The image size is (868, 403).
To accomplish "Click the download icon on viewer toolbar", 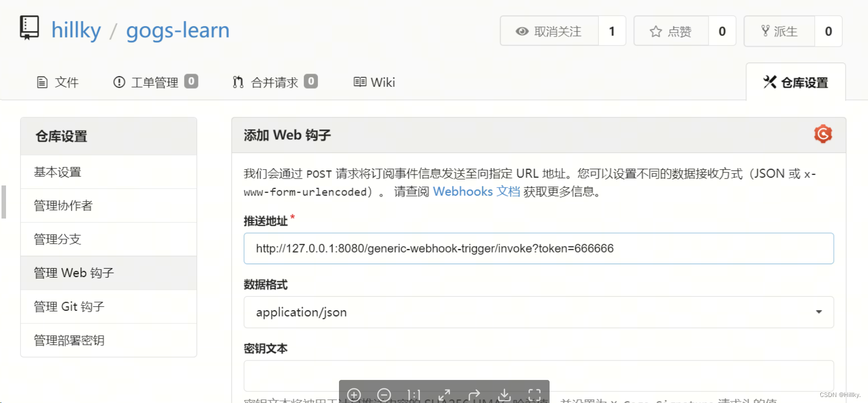I will coord(504,395).
